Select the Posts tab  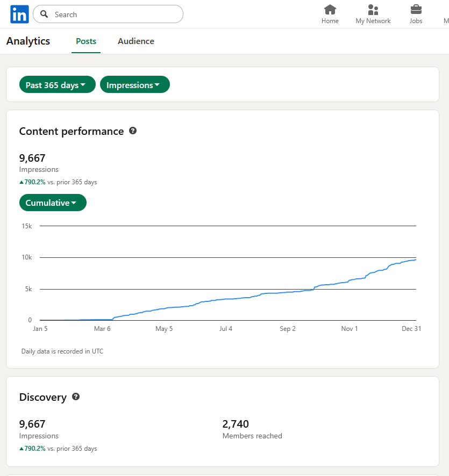[86, 41]
